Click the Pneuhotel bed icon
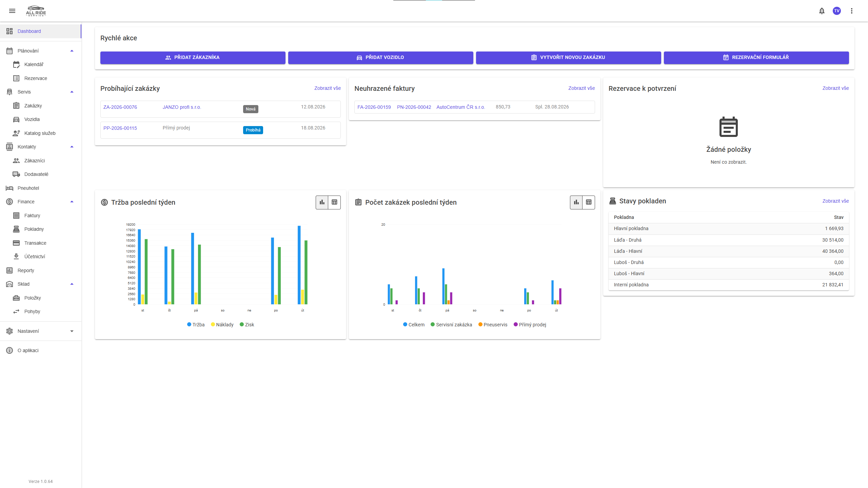 coord(9,188)
